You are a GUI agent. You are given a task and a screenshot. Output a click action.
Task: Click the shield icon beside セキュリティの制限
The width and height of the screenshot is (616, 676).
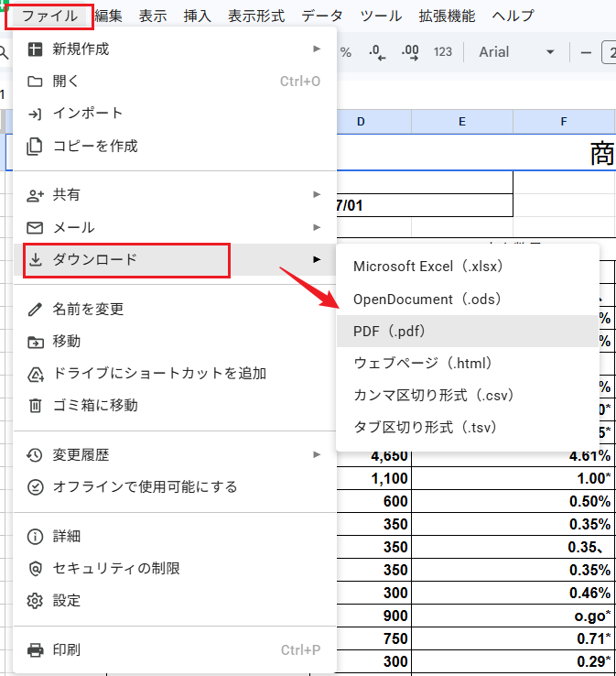[x=36, y=569]
